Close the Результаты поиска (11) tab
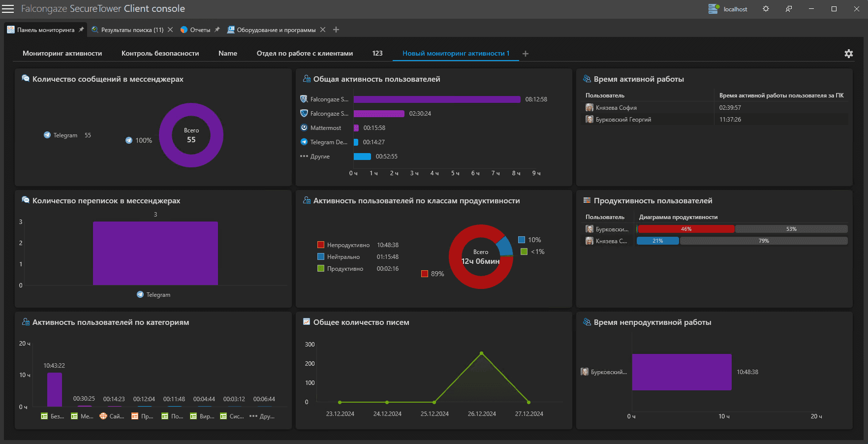This screenshot has height=444, width=868. [x=170, y=30]
